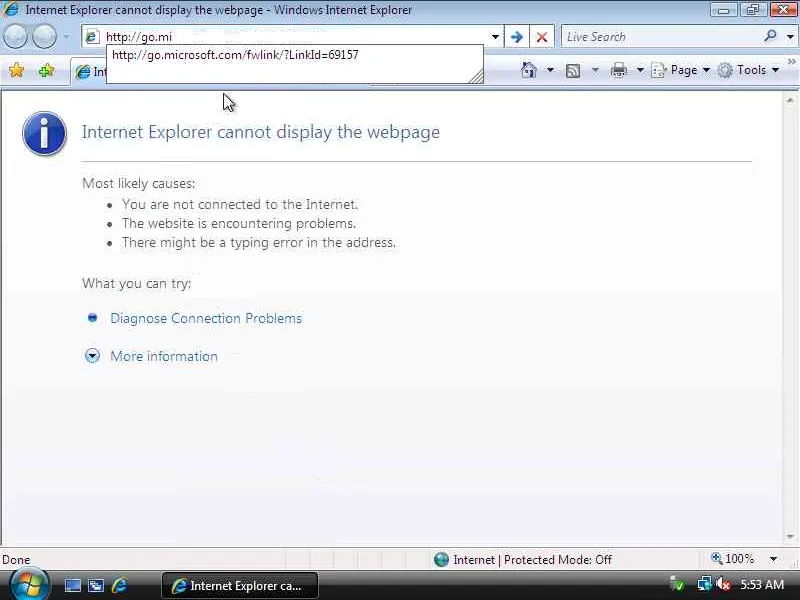Click the Back navigation button
The image size is (800, 600).
[15, 37]
